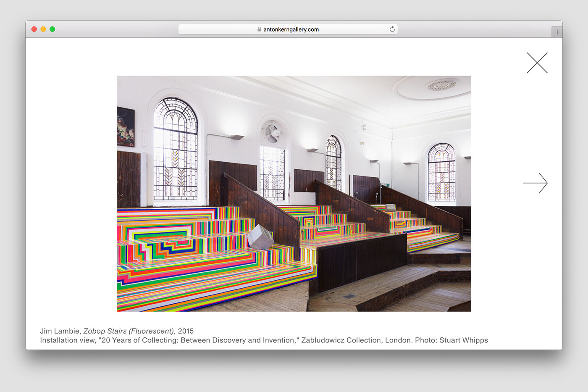588x392 pixels.
Task: Close the image lightbox with the X icon
Action: point(537,63)
